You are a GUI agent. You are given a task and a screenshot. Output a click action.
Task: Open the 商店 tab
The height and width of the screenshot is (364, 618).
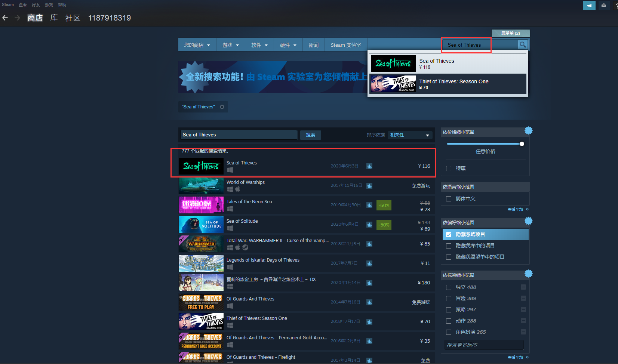pyautogui.click(x=35, y=18)
